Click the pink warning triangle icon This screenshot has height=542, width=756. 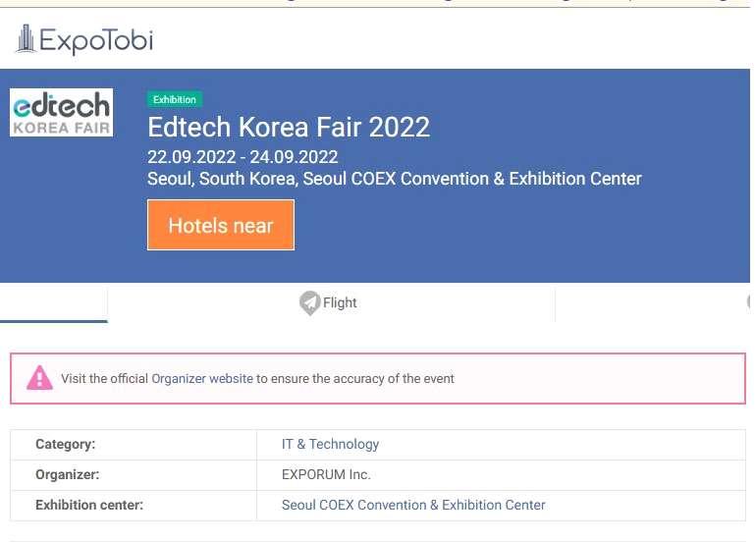(x=38, y=378)
